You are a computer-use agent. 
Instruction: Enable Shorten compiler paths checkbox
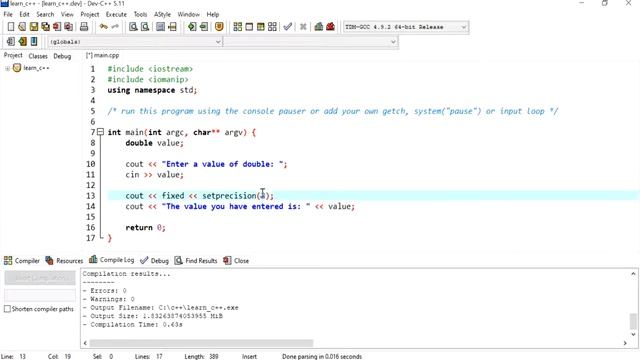7,309
